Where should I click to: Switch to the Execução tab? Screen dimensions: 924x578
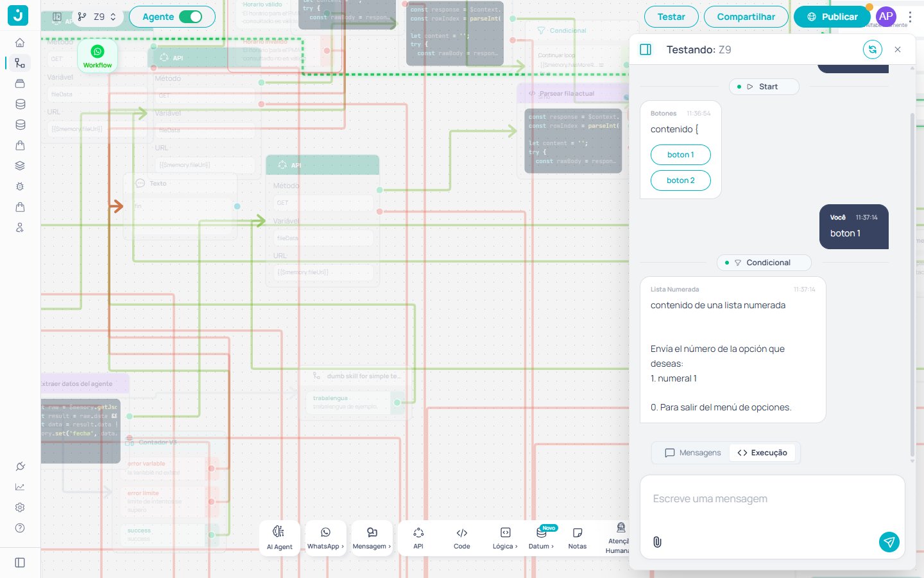(x=762, y=453)
